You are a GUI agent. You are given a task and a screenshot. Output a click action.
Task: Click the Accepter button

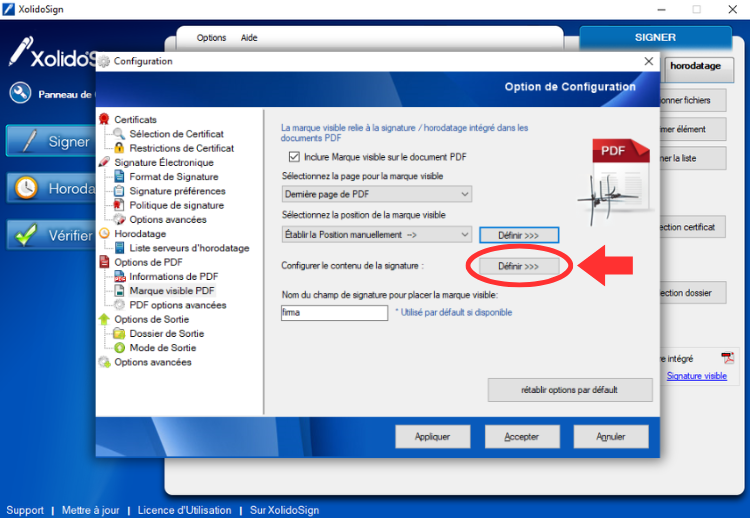click(522, 436)
